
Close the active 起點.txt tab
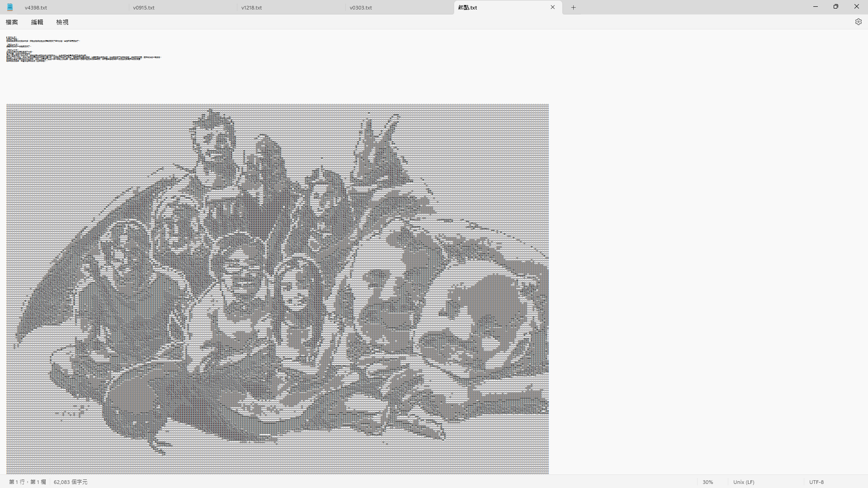click(552, 7)
